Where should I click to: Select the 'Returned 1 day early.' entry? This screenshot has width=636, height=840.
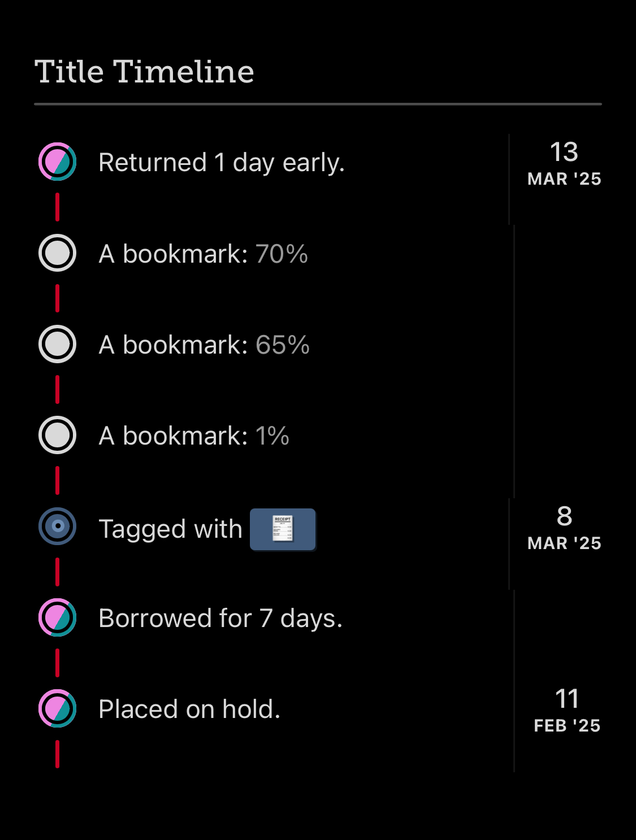point(221,163)
